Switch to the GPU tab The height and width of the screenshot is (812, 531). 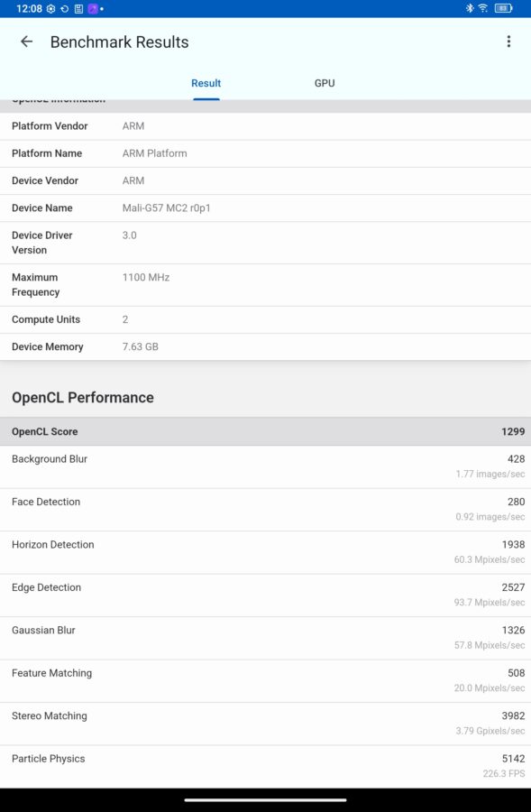pos(325,83)
